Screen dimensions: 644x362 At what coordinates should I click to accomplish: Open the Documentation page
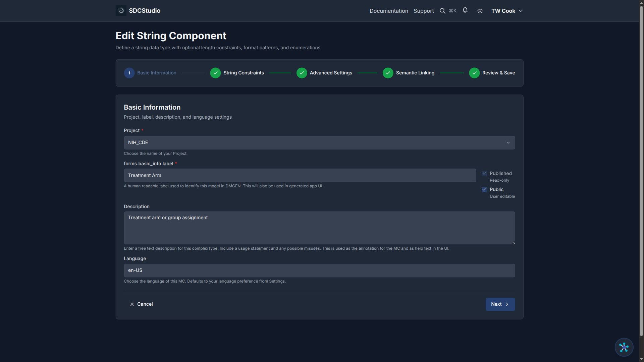(x=388, y=11)
